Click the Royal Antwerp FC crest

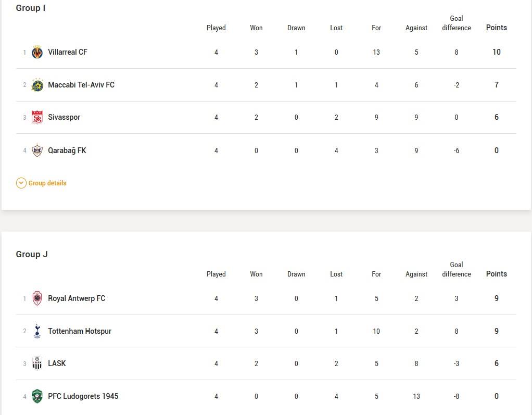pyautogui.click(x=37, y=298)
